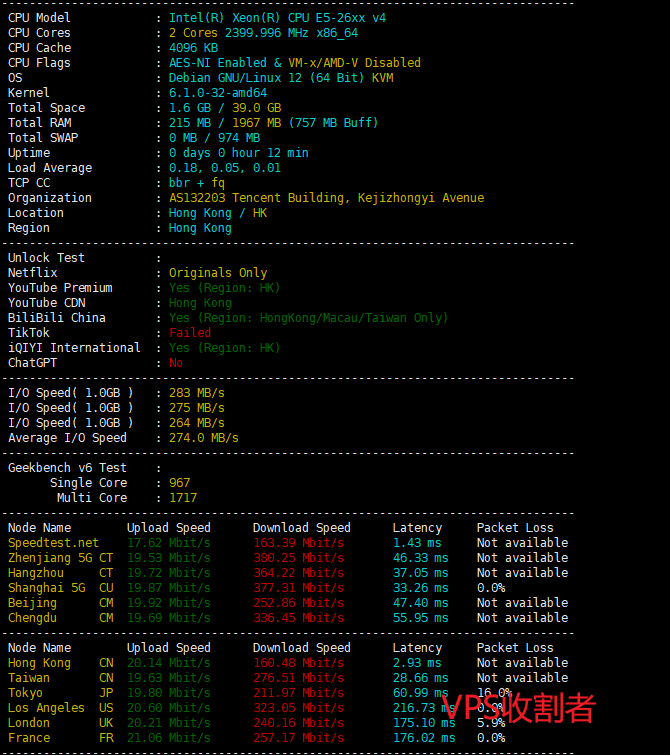The height and width of the screenshot is (755, 670).
Task: Click the BiliBili China unlock result
Action: (x=308, y=318)
